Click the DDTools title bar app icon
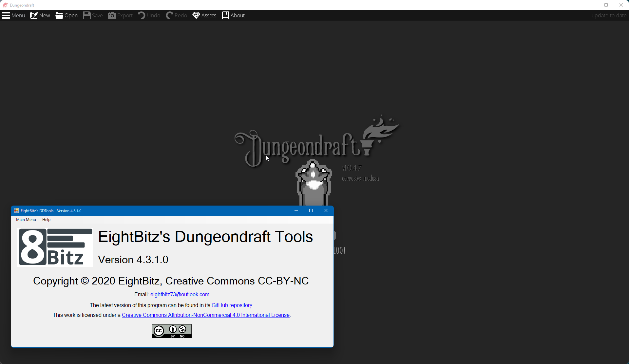 tap(16, 211)
